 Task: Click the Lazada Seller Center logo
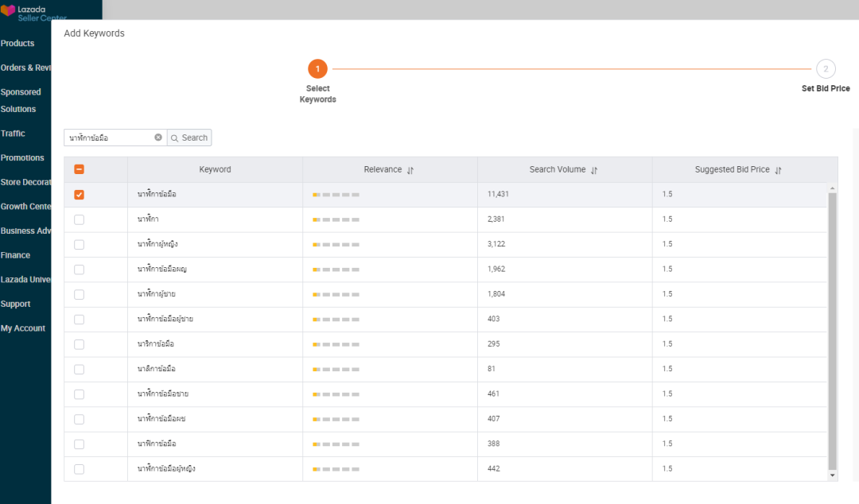pyautogui.click(x=34, y=14)
